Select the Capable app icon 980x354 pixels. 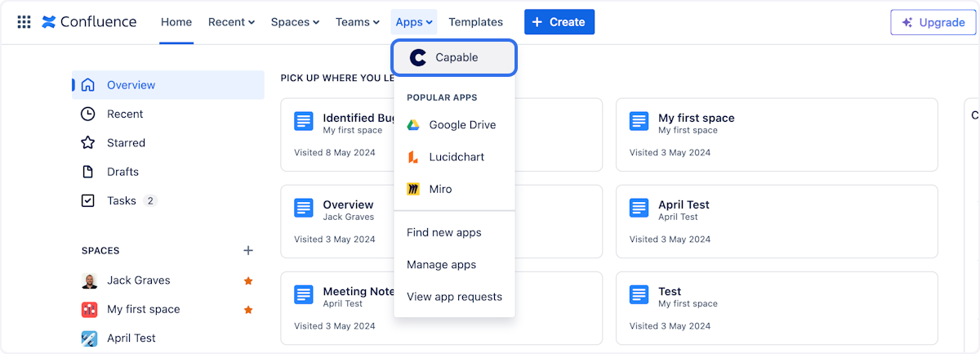coord(418,57)
